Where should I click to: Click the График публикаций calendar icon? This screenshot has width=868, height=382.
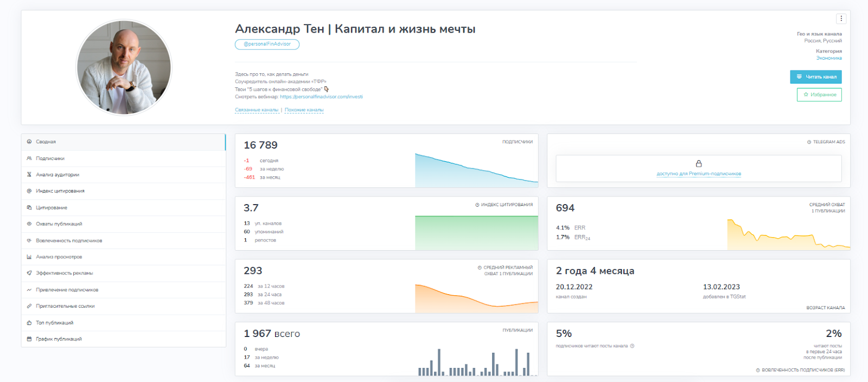pyautogui.click(x=29, y=339)
